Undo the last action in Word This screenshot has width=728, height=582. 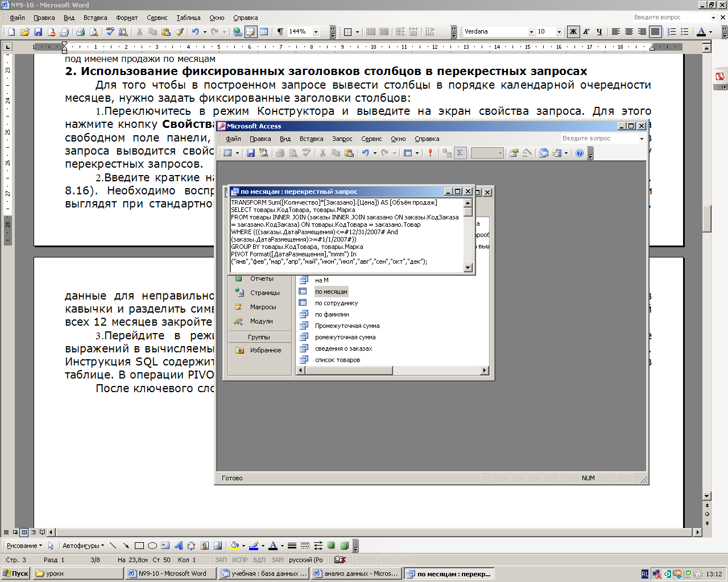pyautogui.click(x=195, y=32)
